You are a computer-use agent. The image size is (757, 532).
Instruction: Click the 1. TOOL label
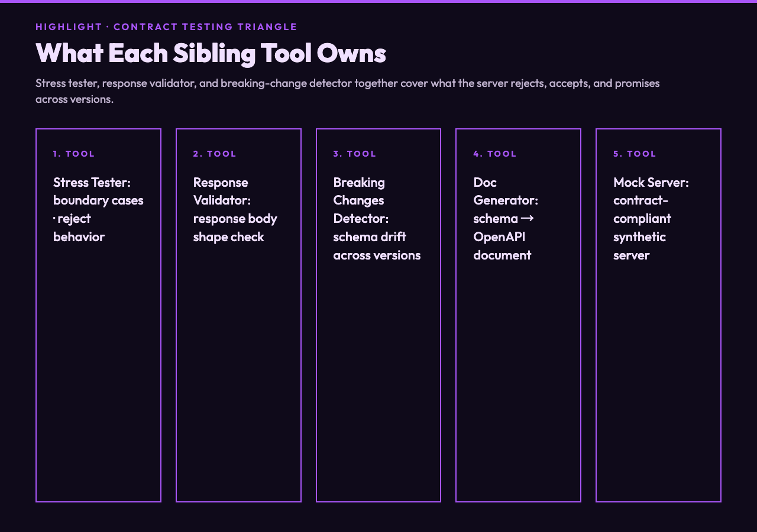point(74,154)
